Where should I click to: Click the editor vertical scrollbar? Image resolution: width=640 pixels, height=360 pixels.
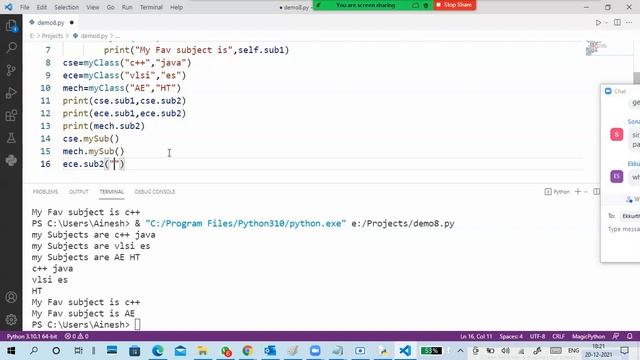pyautogui.click(x=636, y=78)
